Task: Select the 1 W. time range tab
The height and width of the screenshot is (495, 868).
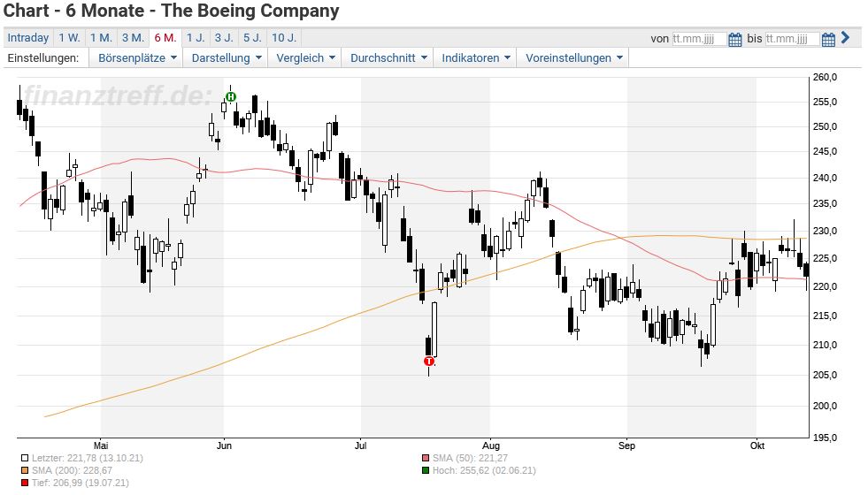Action: [x=70, y=38]
